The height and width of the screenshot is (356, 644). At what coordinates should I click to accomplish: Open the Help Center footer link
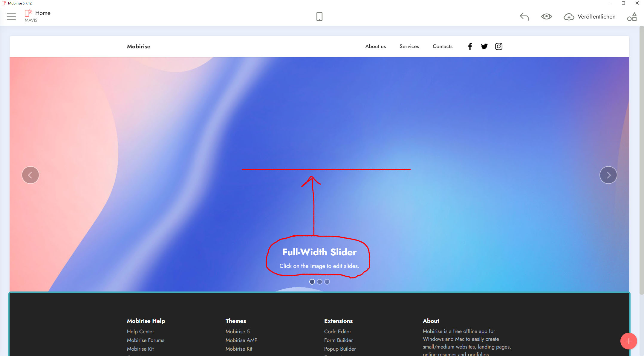(x=140, y=332)
